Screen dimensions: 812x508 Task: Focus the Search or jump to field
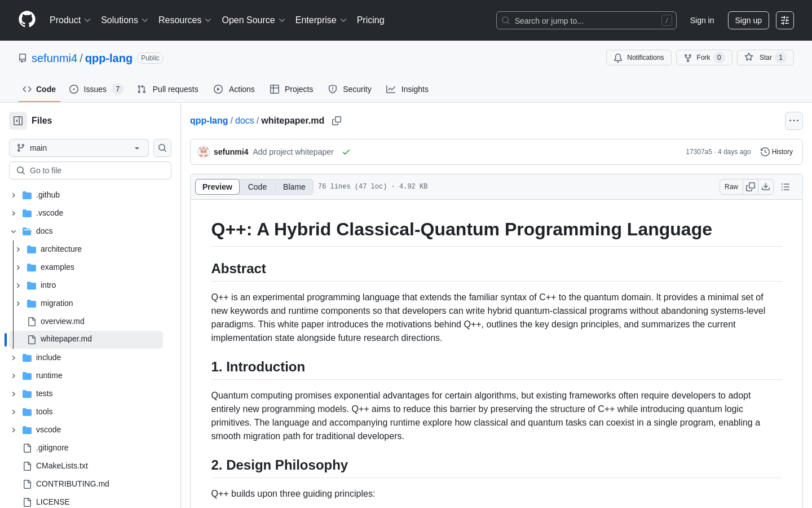tap(586, 20)
